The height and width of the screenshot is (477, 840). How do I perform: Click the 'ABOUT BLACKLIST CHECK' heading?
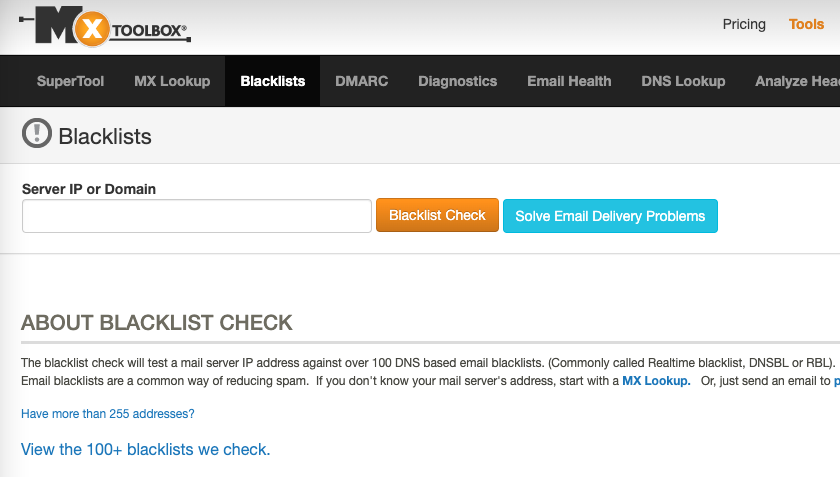point(156,323)
